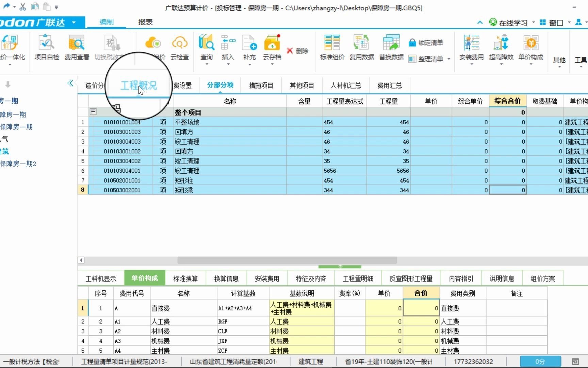Collapse the 整个项目 row in the grid

click(93, 112)
